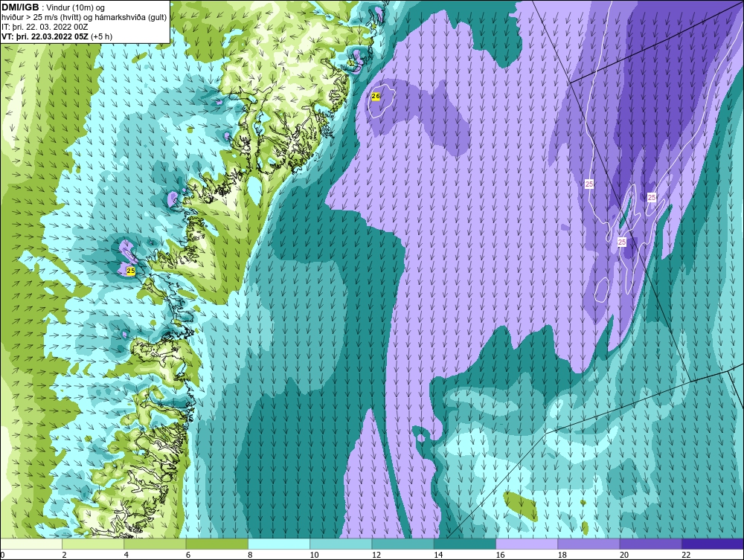
Task: Click the "IT: þri. 22. 03. 2022 00Z" line
Action: coord(45,27)
